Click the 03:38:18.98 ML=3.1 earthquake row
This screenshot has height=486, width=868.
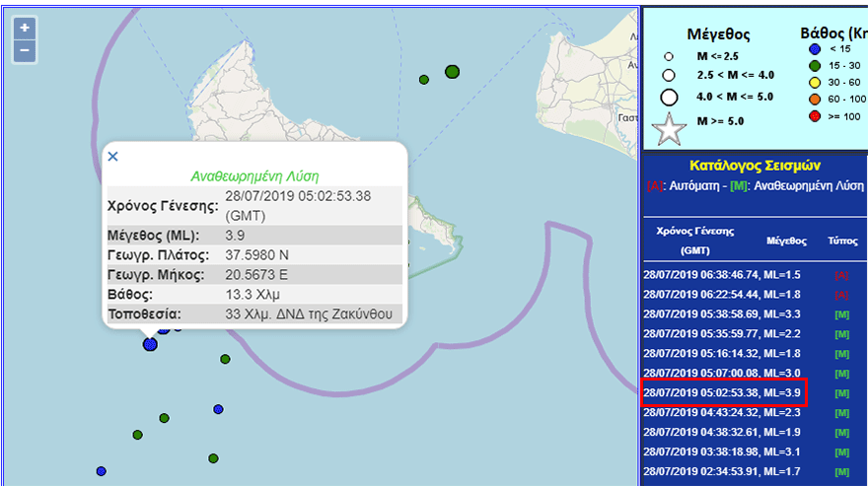tap(722, 451)
